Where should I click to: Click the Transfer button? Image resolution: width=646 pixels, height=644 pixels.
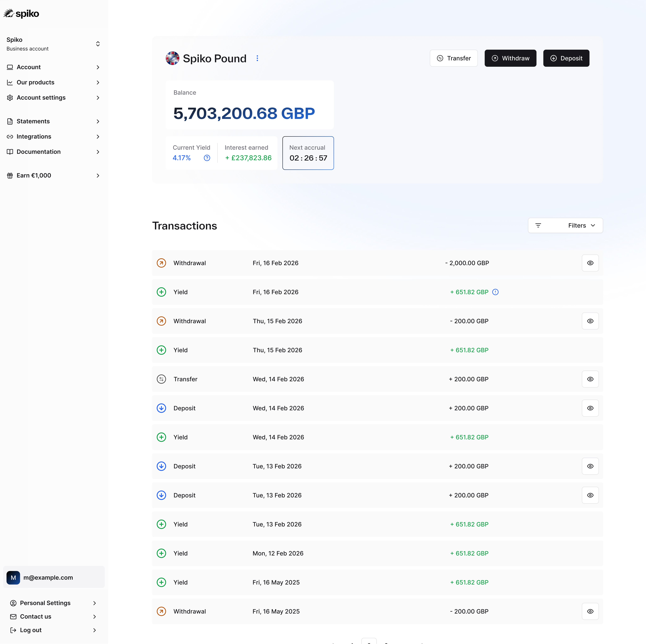pos(454,58)
